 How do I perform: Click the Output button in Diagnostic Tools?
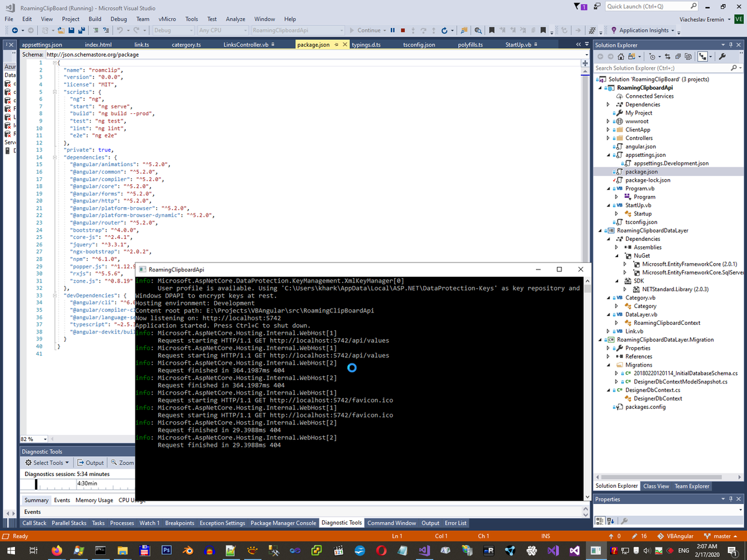pyautogui.click(x=91, y=462)
